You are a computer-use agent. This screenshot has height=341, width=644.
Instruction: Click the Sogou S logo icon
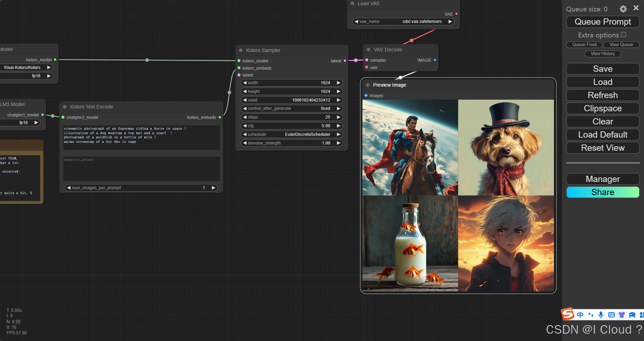coord(568,314)
